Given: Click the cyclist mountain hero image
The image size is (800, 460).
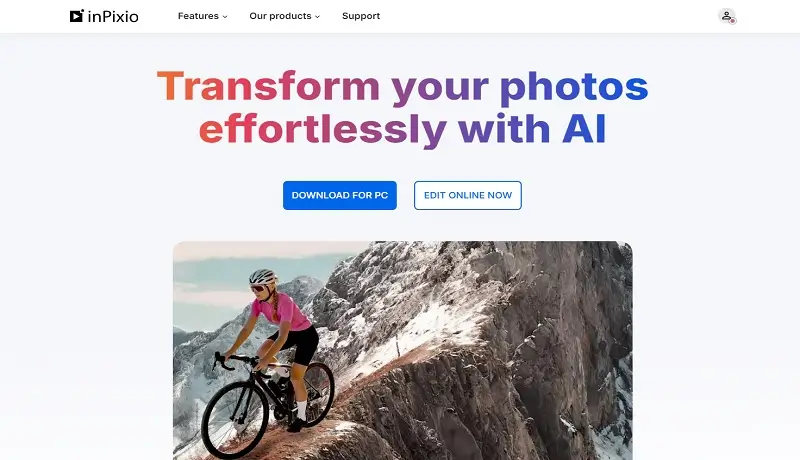Looking at the screenshot, I should [403, 350].
